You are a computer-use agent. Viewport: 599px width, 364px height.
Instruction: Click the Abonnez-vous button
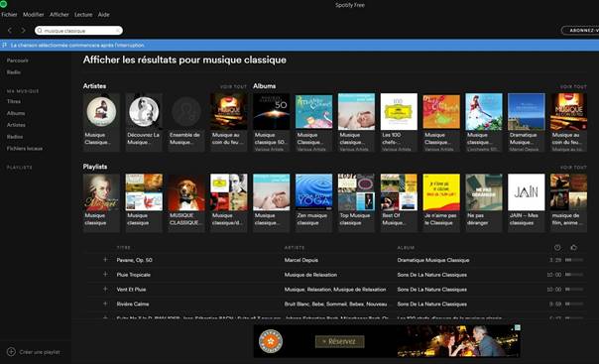pos(580,30)
